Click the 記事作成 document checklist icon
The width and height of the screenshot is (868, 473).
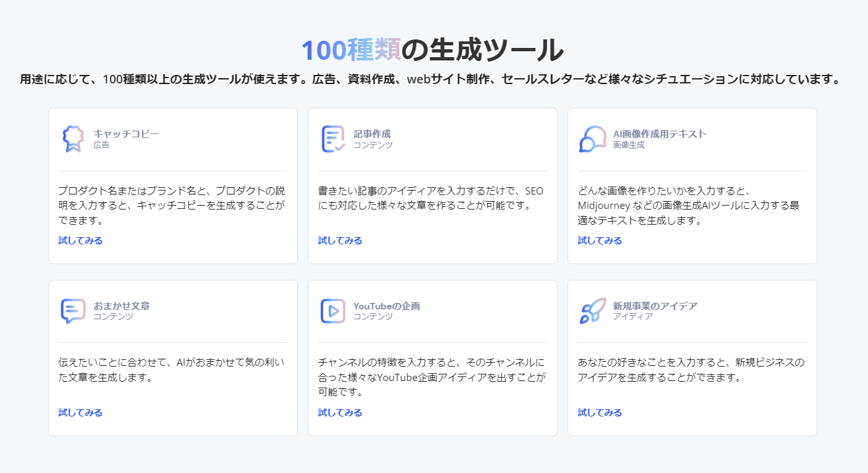pos(333,139)
